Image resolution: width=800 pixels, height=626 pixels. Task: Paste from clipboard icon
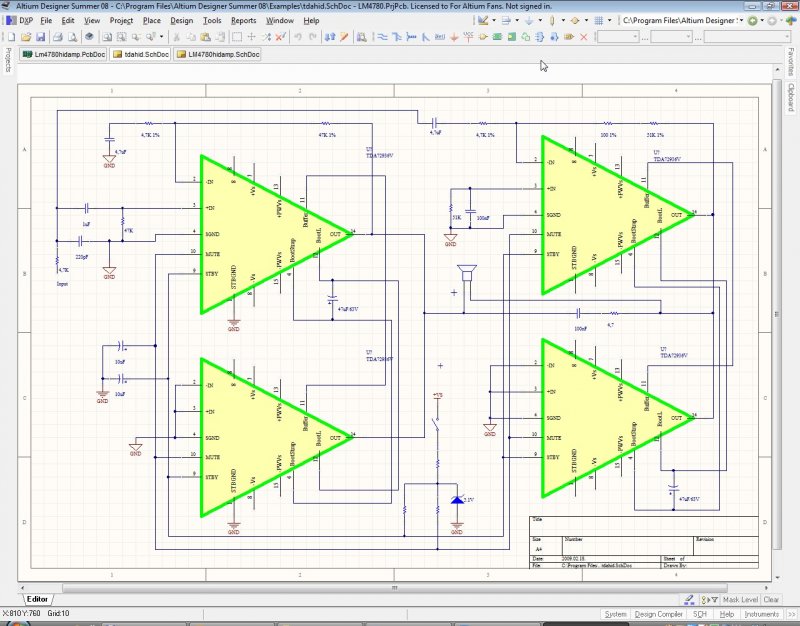(206, 37)
